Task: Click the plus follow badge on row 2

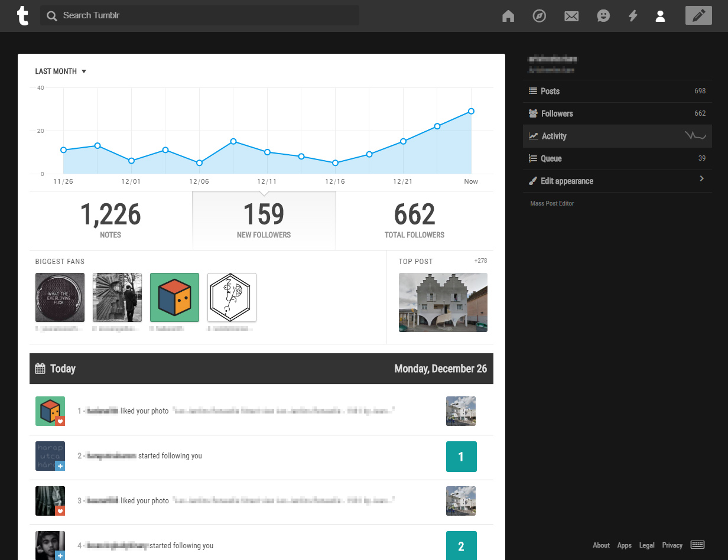Action: 60,466
